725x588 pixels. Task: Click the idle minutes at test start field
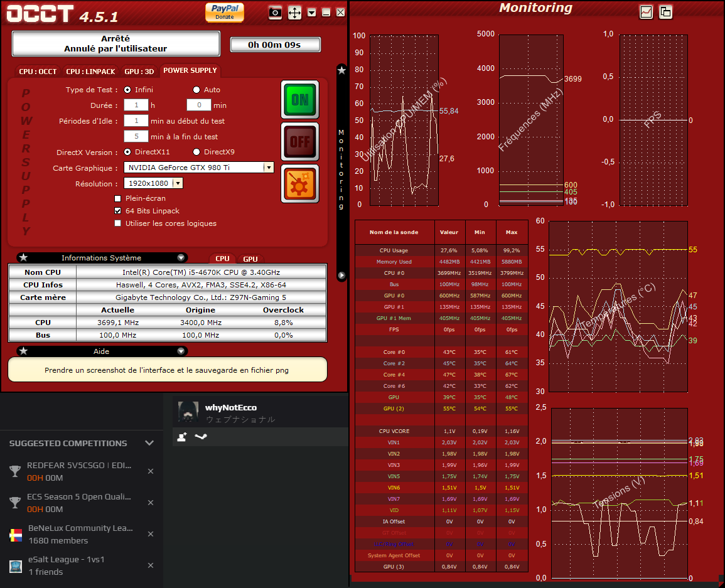[x=136, y=120]
